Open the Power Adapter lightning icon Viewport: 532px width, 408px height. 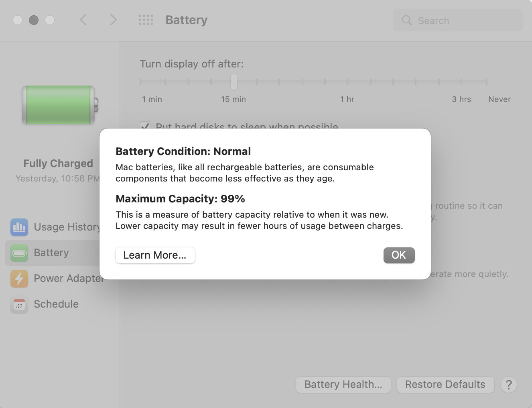[19, 279]
